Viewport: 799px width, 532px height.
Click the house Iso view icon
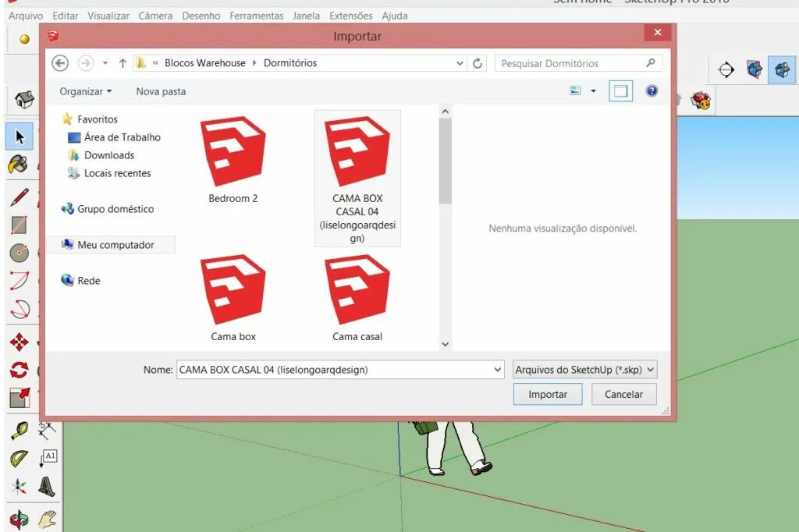24,99
